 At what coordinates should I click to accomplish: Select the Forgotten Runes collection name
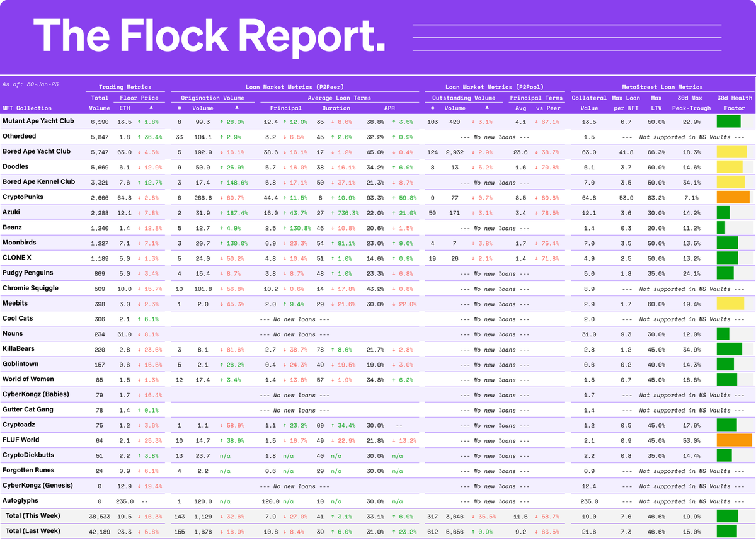[x=28, y=470]
